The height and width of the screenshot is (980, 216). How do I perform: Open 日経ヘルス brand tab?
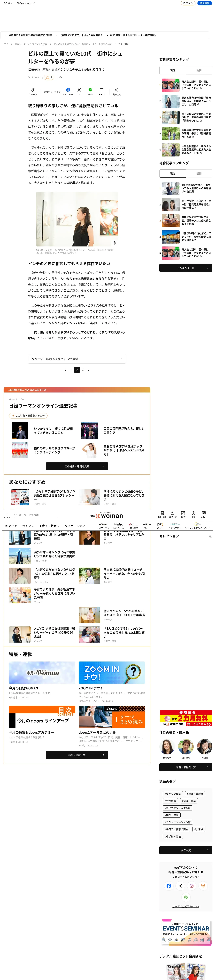118,526
